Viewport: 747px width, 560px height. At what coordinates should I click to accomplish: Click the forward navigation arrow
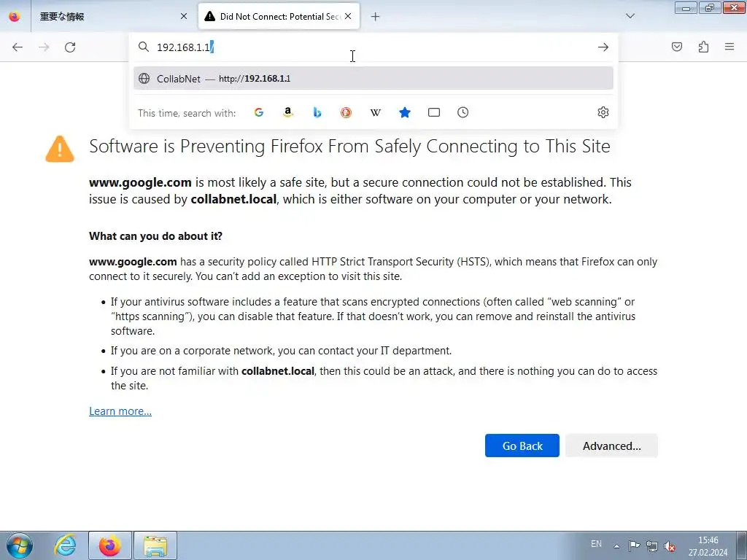click(44, 47)
